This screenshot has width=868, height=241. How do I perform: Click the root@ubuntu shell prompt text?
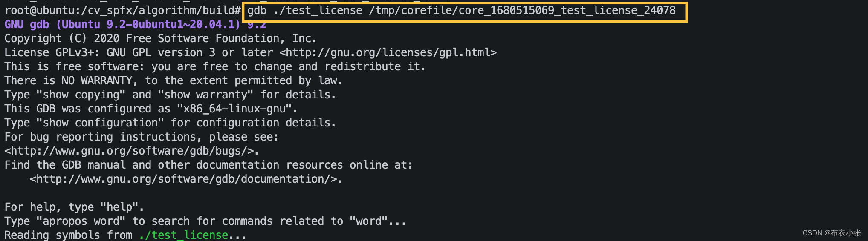pyautogui.click(x=123, y=10)
